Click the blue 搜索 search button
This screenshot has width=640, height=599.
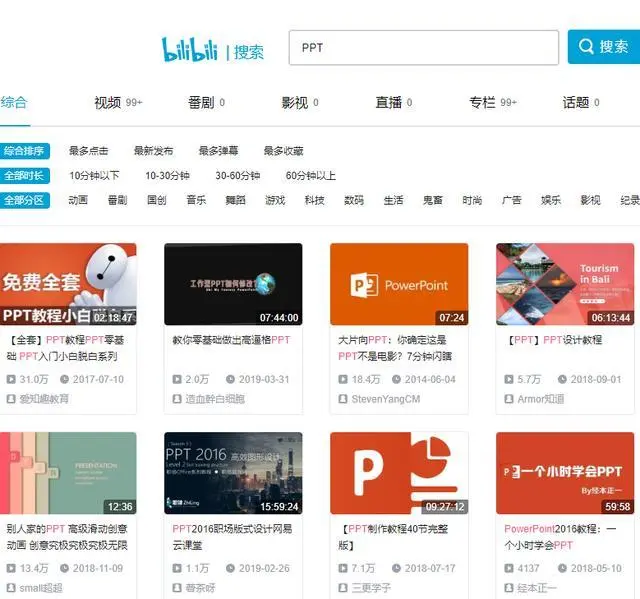click(x=603, y=47)
